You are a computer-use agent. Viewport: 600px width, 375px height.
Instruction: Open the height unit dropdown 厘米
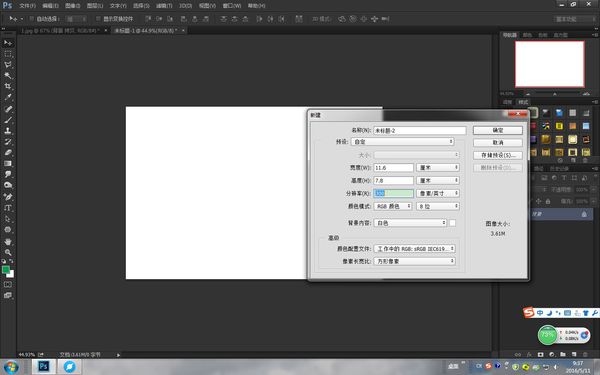point(438,180)
